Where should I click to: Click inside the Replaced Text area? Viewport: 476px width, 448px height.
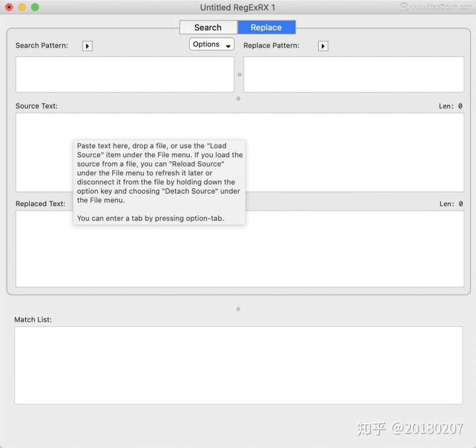(240, 248)
